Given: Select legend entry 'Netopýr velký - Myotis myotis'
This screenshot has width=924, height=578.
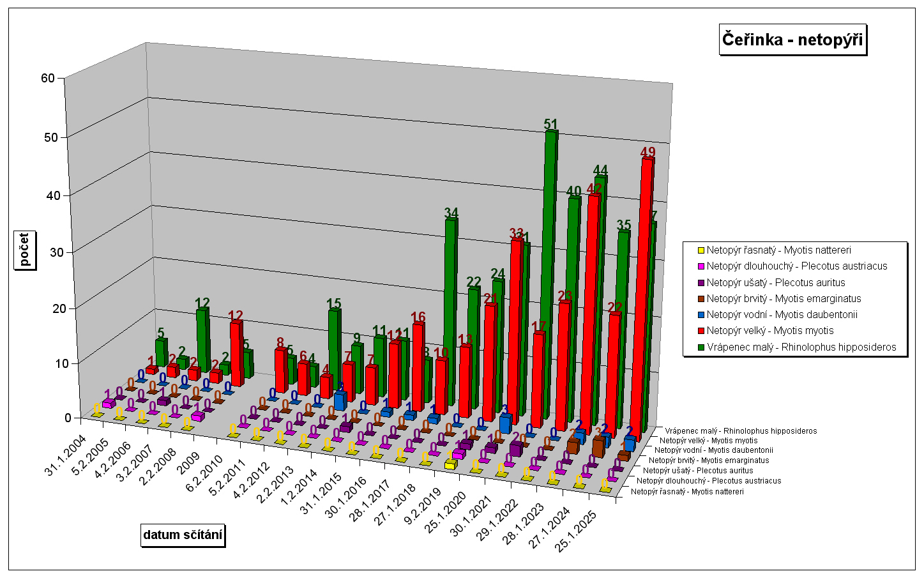Looking at the screenshot, I should (770, 331).
